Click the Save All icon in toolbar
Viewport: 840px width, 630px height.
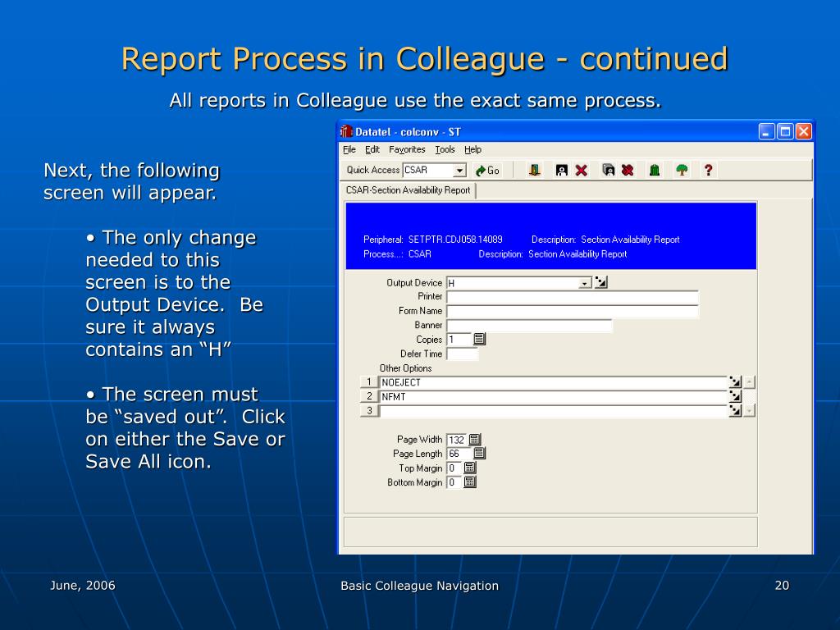(x=608, y=171)
